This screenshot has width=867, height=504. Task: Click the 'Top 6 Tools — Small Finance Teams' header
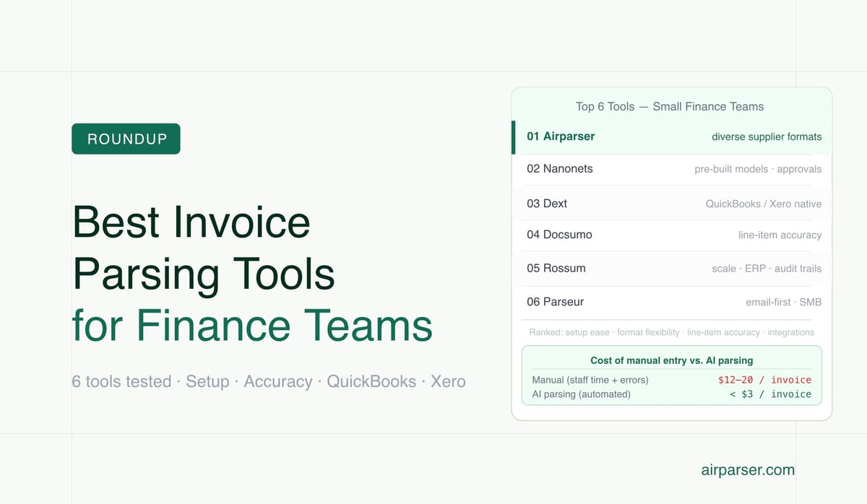coord(670,106)
